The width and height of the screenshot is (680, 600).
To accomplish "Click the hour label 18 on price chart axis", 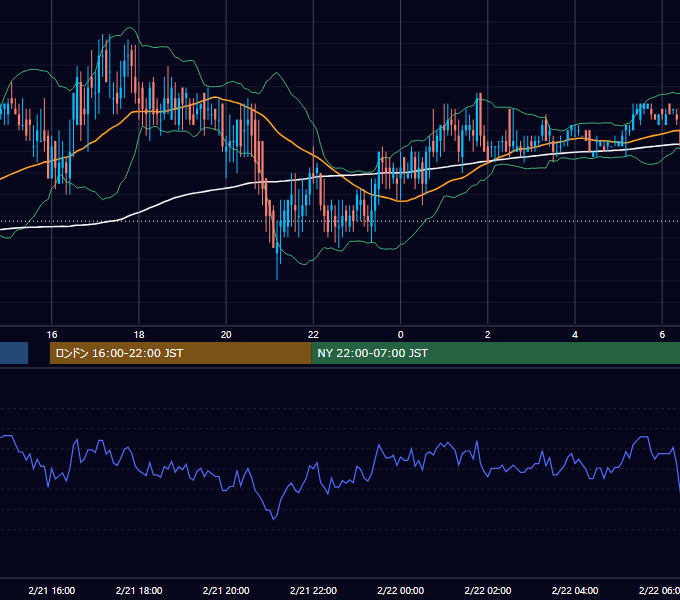I will 139,335.
